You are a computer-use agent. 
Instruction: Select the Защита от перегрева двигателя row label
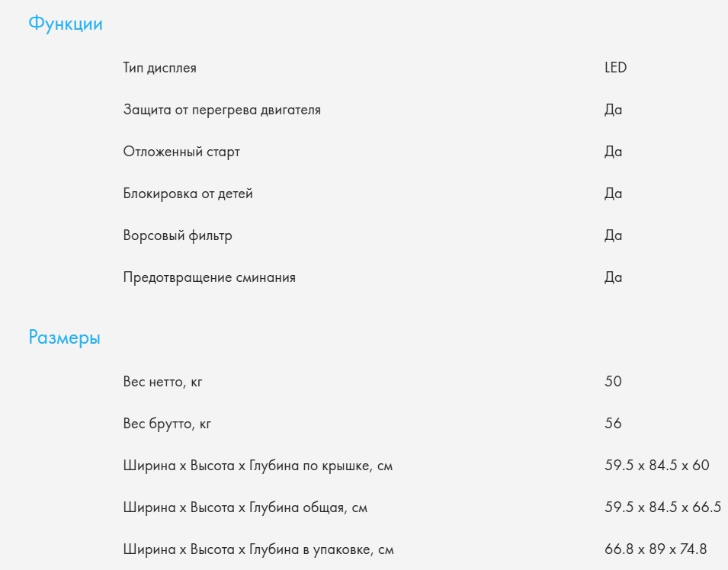click(222, 110)
